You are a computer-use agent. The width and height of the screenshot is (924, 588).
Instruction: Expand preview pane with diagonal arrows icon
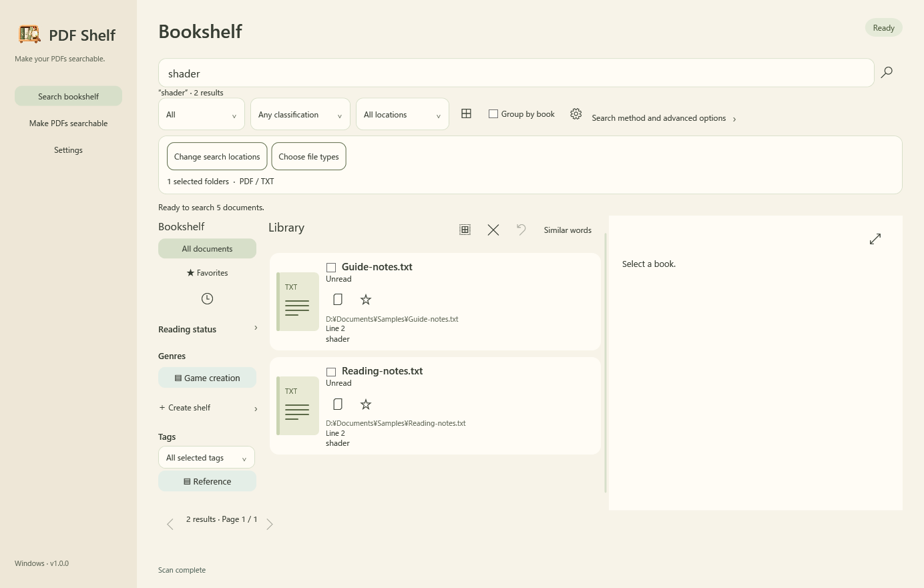pyautogui.click(x=875, y=239)
